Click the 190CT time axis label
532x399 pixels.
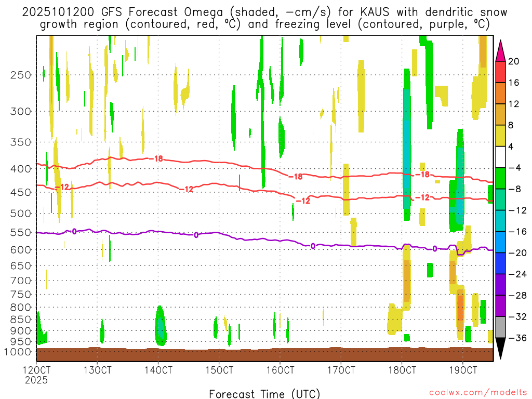pos(463,370)
